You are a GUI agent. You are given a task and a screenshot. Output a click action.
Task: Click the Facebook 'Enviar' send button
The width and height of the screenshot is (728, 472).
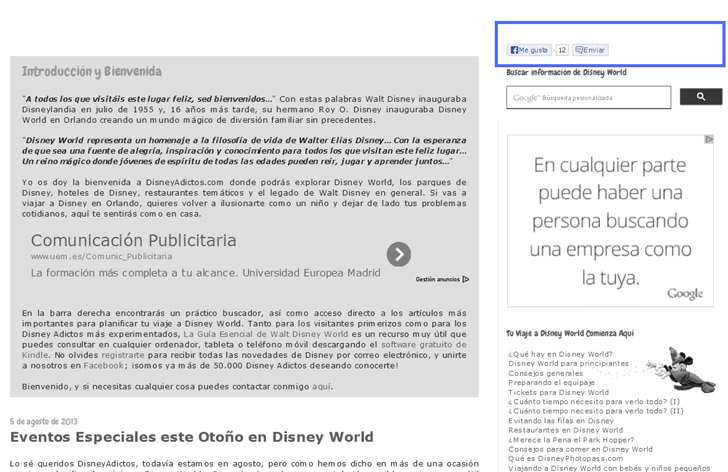click(590, 50)
